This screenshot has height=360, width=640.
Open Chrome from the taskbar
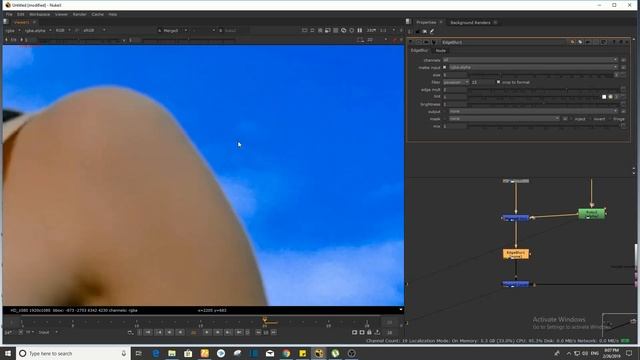(x=286, y=353)
